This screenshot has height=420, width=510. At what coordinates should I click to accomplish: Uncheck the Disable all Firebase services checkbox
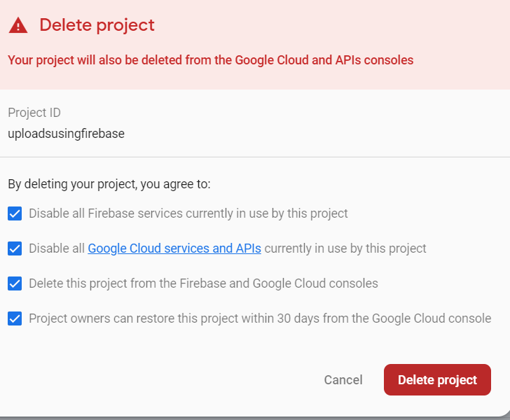[15, 213]
